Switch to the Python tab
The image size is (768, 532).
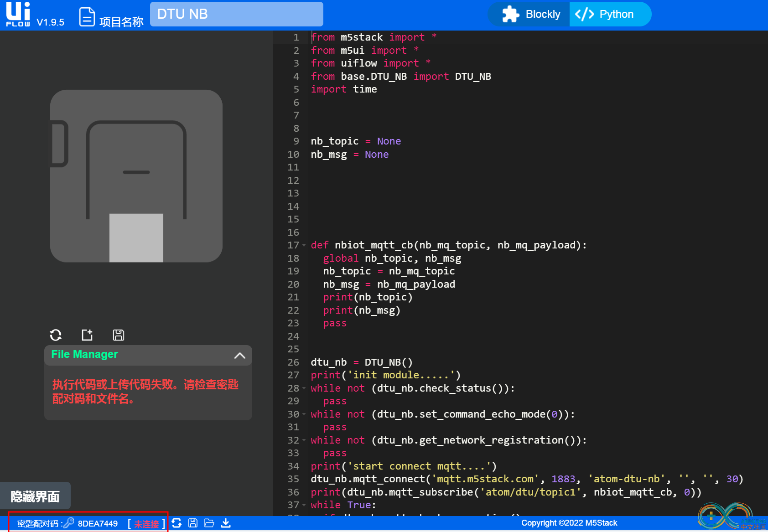click(609, 14)
